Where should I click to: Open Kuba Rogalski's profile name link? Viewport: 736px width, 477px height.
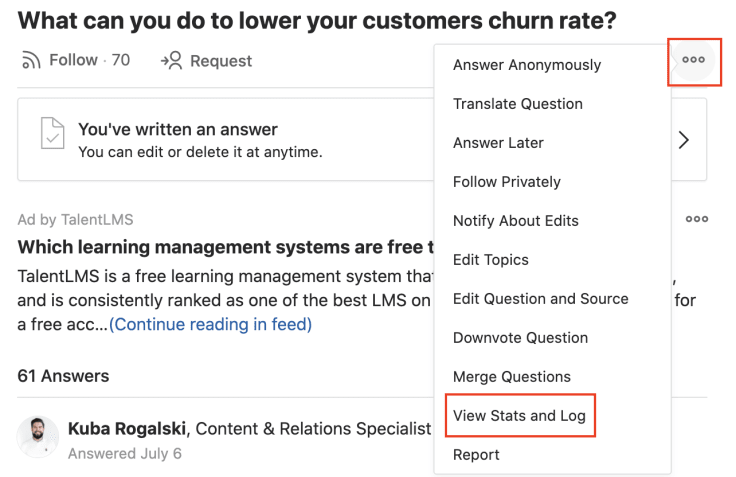pos(127,429)
